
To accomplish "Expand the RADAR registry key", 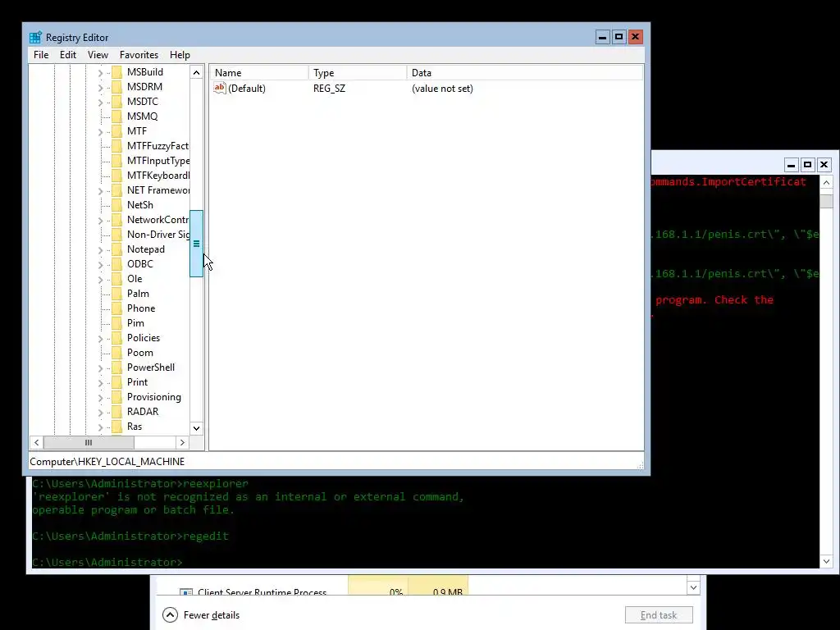I will [100, 413].
